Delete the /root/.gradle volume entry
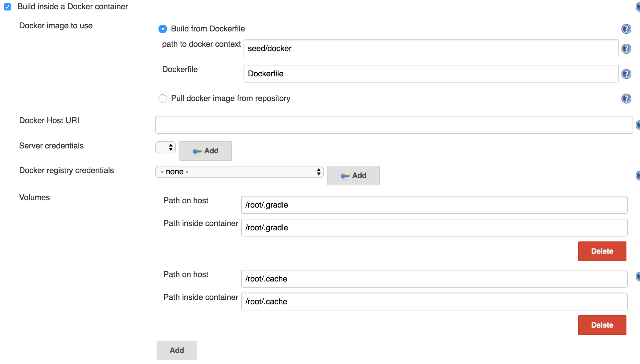Image resolution: width=640 pixels, height=364 pixels. [x=602, y=251]
